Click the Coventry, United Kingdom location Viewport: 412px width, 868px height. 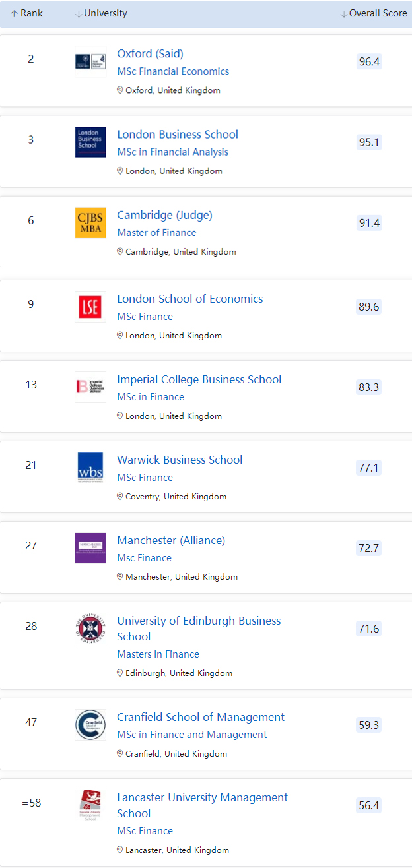click(x=175, y=496)
